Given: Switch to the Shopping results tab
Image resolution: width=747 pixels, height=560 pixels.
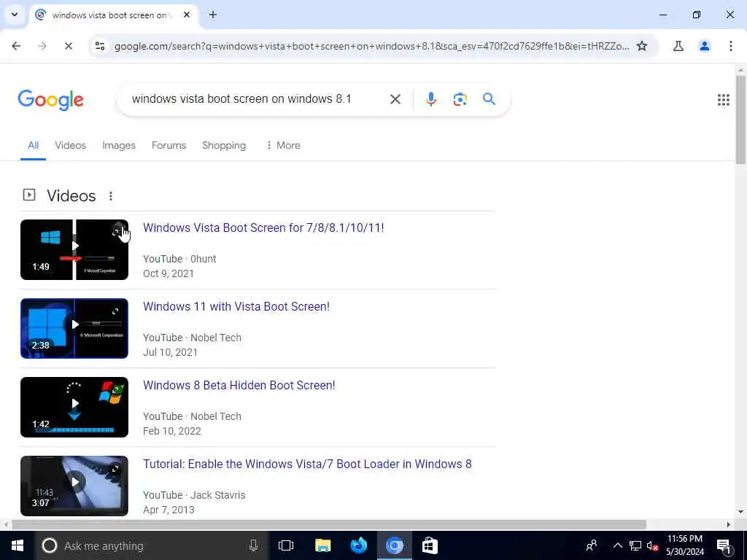Looking at the screenshot, I should (x=224, y=145).
